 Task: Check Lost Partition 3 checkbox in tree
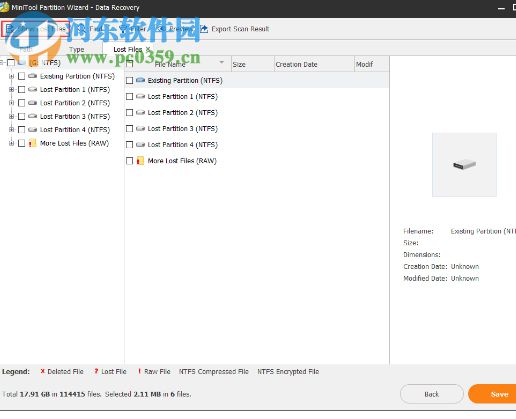pyautogui.click(x=21, y=116)
